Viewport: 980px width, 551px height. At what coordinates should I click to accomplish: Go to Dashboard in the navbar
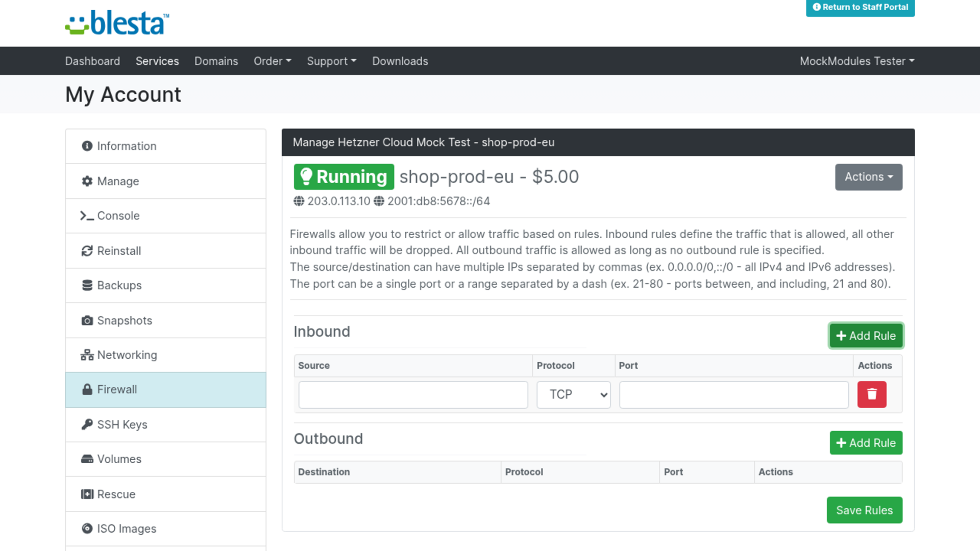[92, 61]
